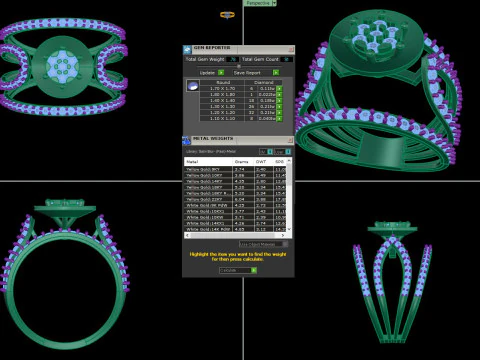The image size is (480, 360).
Task: Close the Metal Weights panel
Action: 290,140
